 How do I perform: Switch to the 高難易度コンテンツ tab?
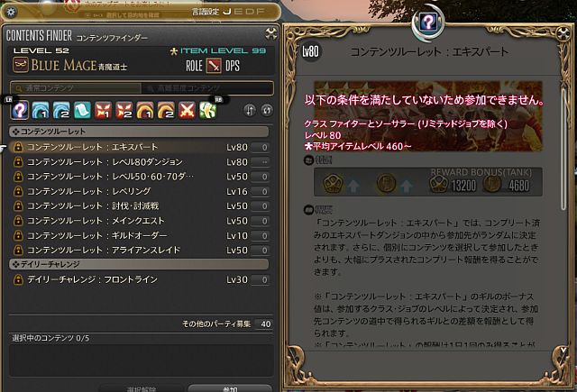[x=207, y=88]
